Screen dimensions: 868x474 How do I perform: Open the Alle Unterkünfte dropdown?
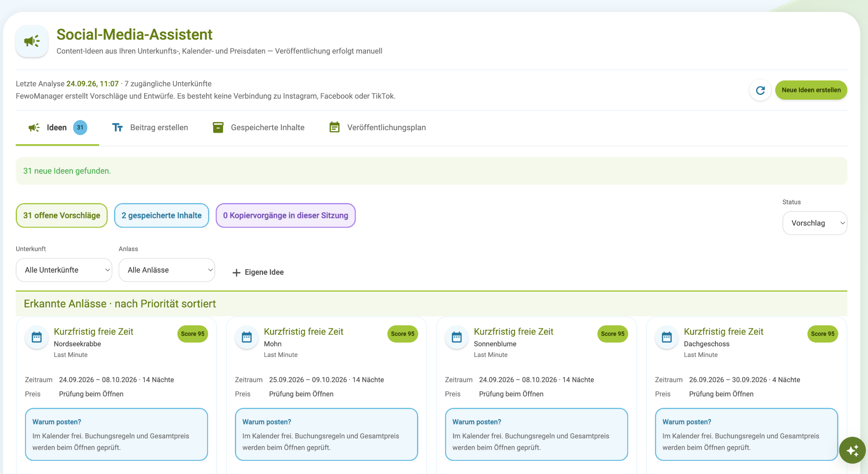[64, 270]
